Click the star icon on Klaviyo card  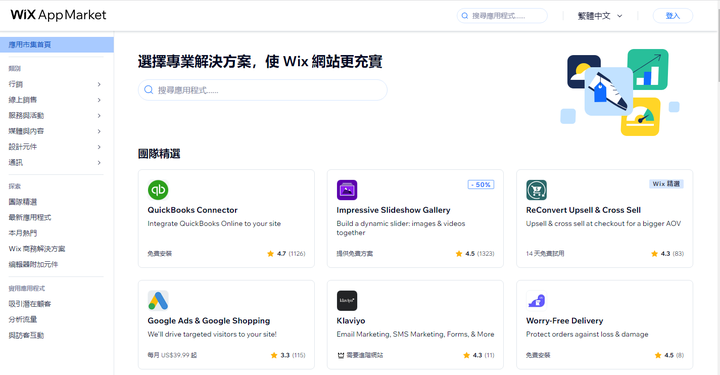pyautogui.click(x=467, y=355)
